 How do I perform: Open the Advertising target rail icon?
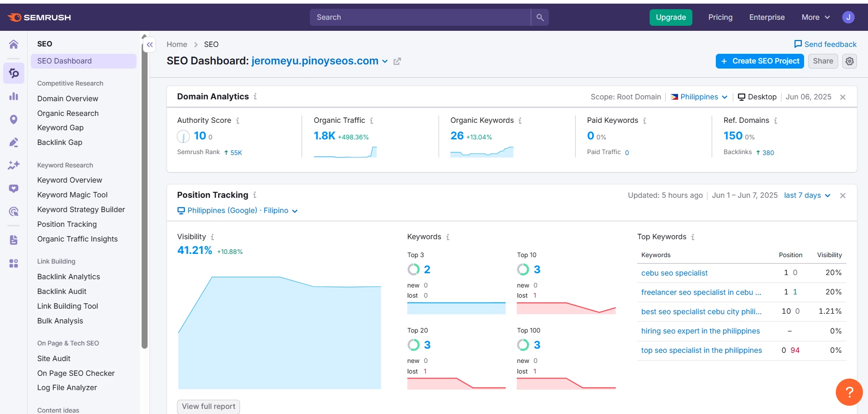click(14, 212)
